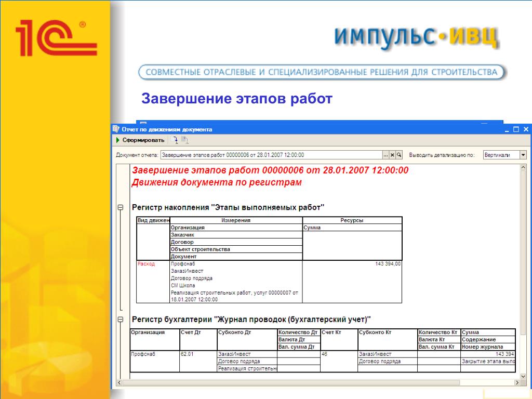Click the Заказчик dimension header row
The height and width of the screenshot is (399, 532).
coord(236,234)
